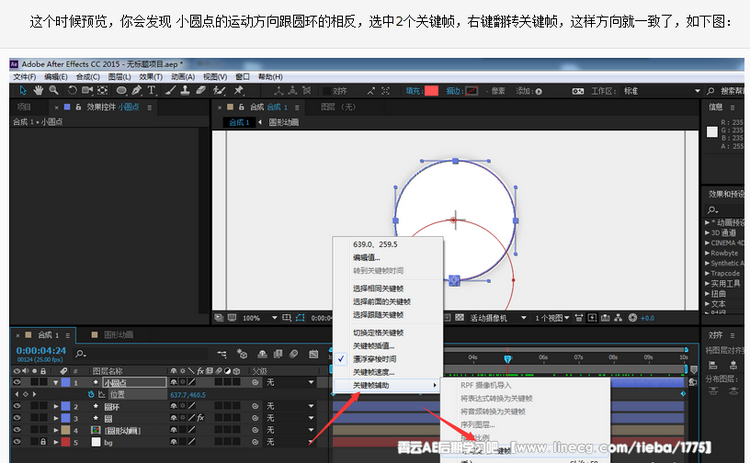Click the 637.7,460.5 position value

tap(188, 395)
